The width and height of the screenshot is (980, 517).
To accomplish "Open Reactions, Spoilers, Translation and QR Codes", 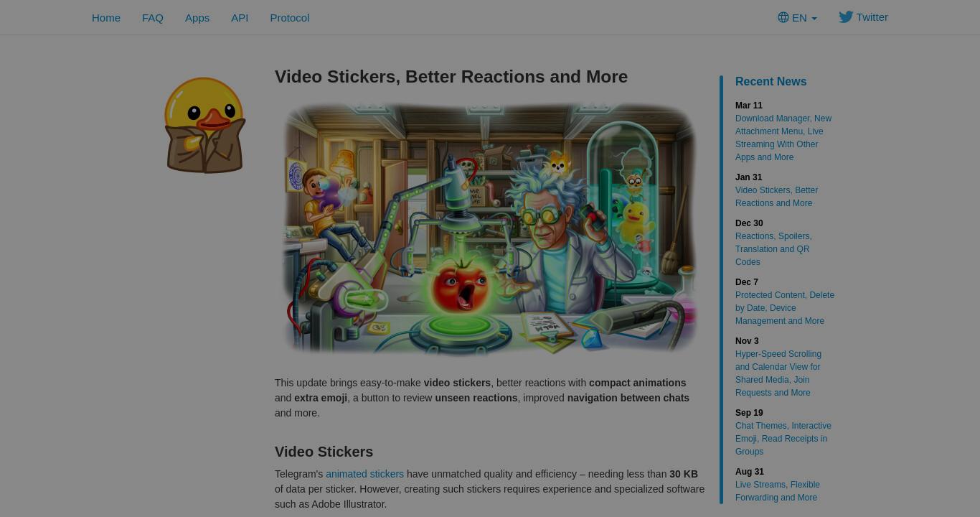I will click(773, 249).
